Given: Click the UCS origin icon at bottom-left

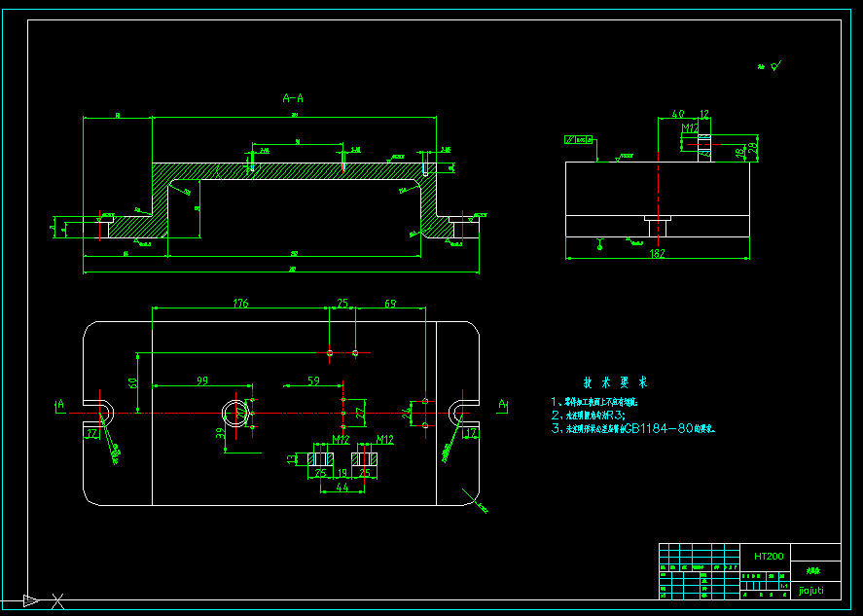Looking at the screenshot, I should click(31, 600).
